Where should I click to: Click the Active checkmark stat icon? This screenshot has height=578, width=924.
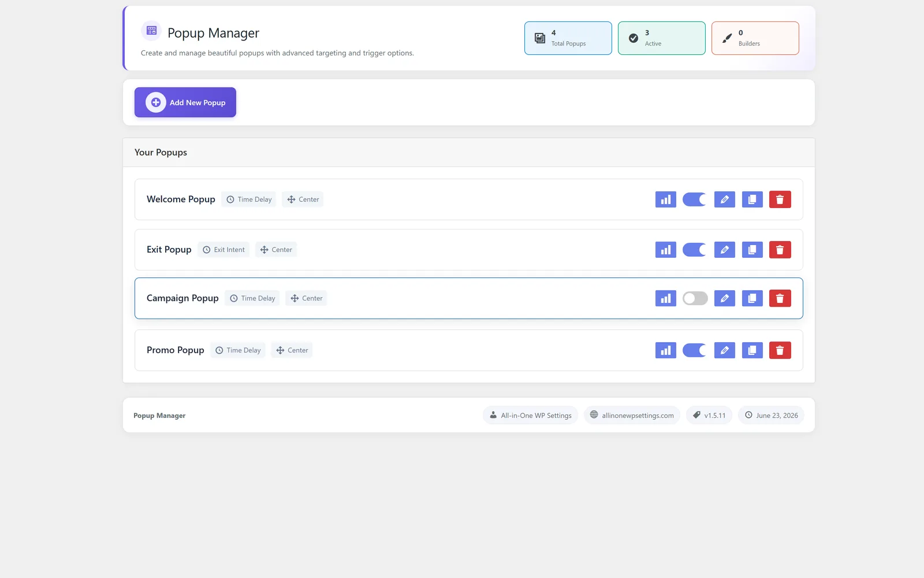(633, 38)
